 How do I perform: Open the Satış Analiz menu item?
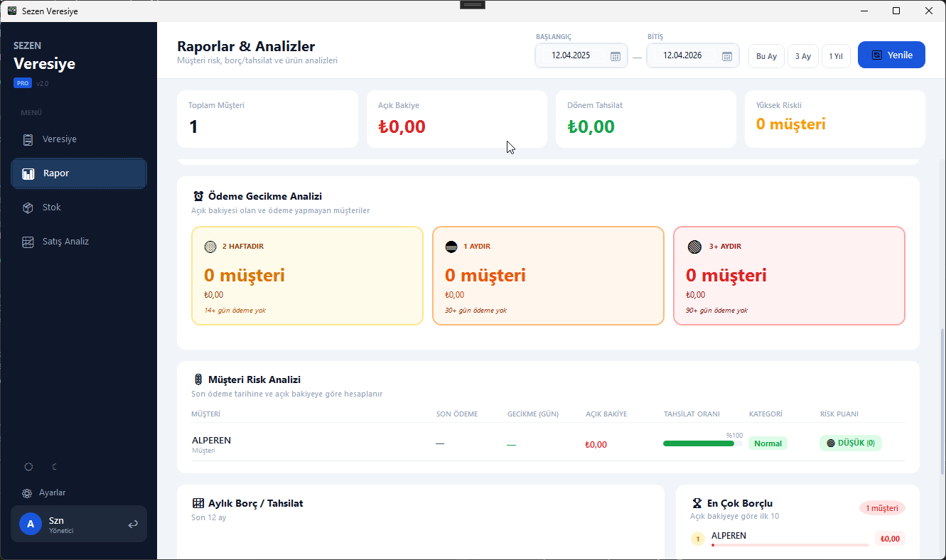coord(79,242)
